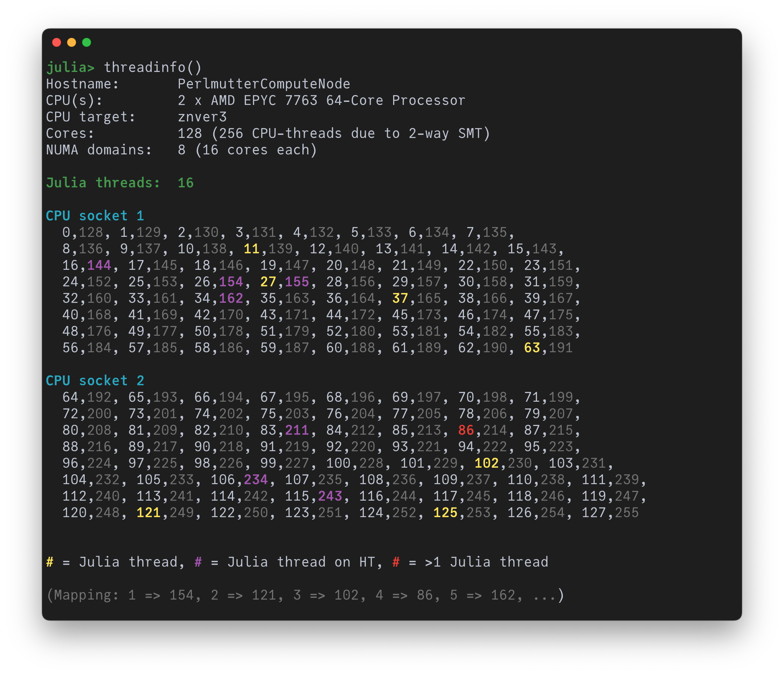Click purple highlighted CPU 162
The width and height of the screenshot is (784, 676).
pyautogui.click(x=231, y=299)
